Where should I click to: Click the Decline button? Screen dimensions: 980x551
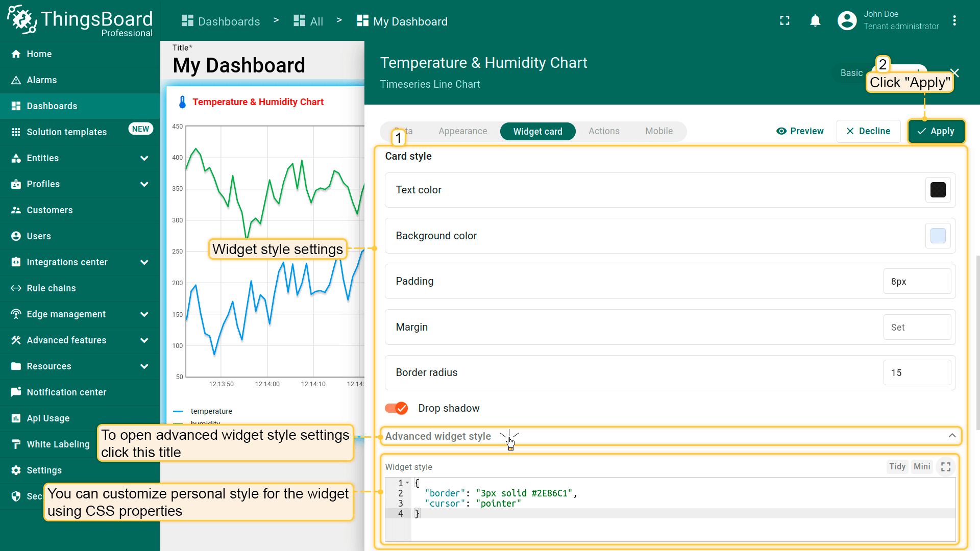pyautogui.click(x=868, y=131)
